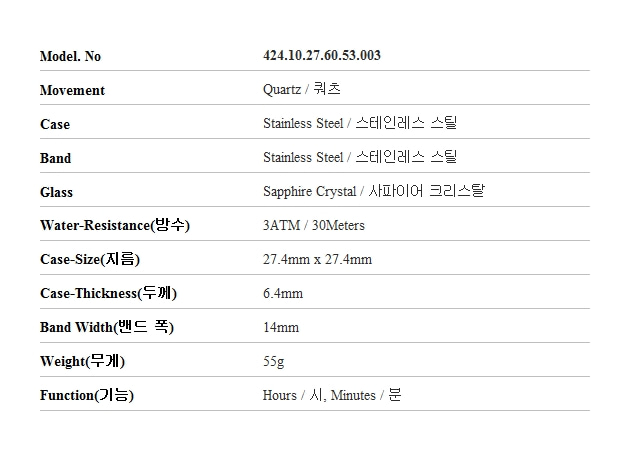Click the Quartz movement value
The width and height of the screenshot is (630, 454).
pyautogui.click(x=302, y=90)
